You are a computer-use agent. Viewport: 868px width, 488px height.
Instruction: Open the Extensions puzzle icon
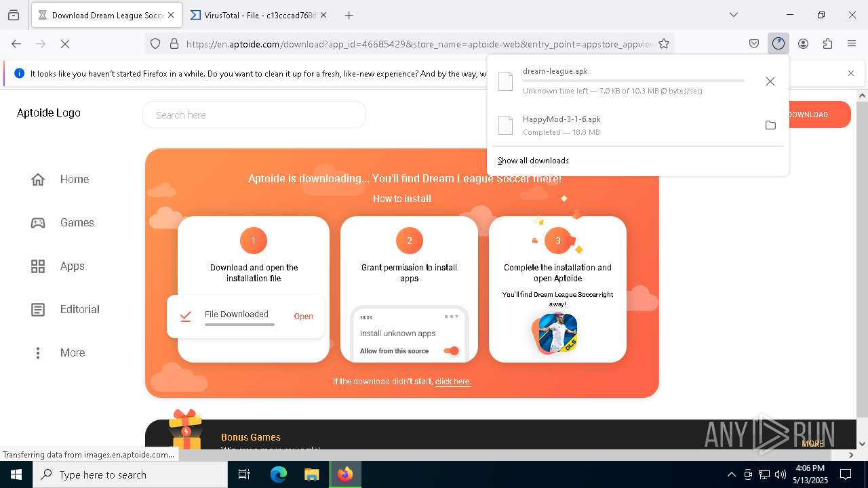pos(827,43)
